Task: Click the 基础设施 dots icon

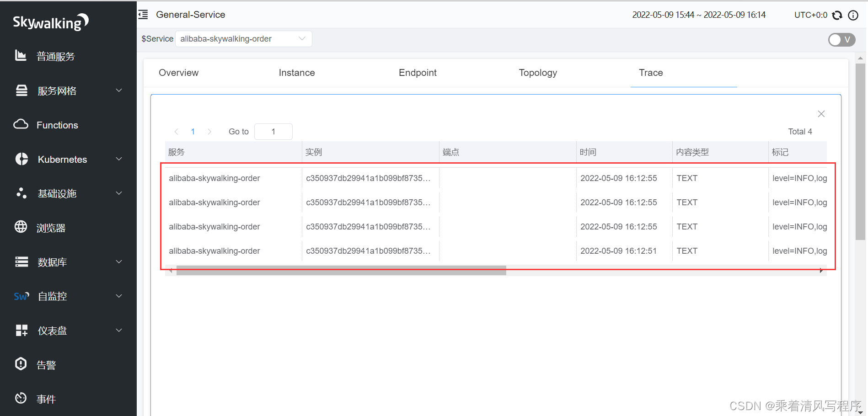Action: tap(21, 193)
